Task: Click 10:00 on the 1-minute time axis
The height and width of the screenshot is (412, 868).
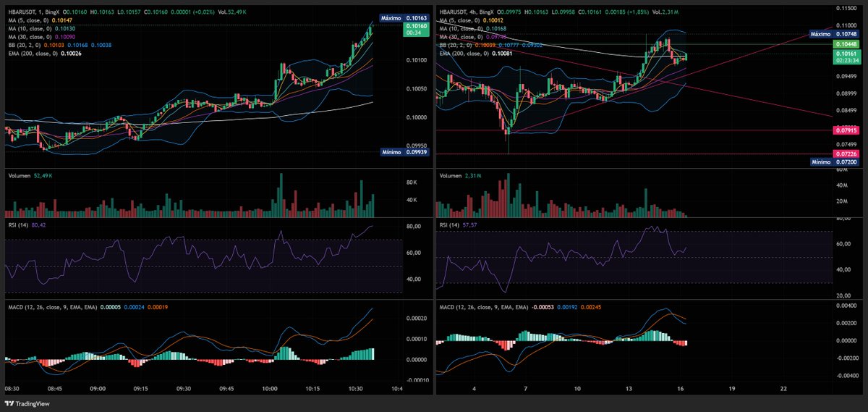Action: pyautogui.click(x=270, y=388)
